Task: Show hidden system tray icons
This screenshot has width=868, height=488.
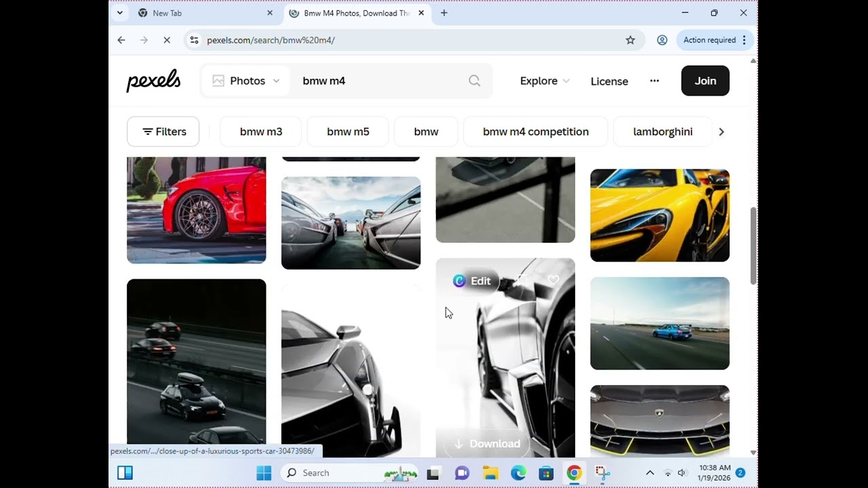Action: click(x=650, y=473)
